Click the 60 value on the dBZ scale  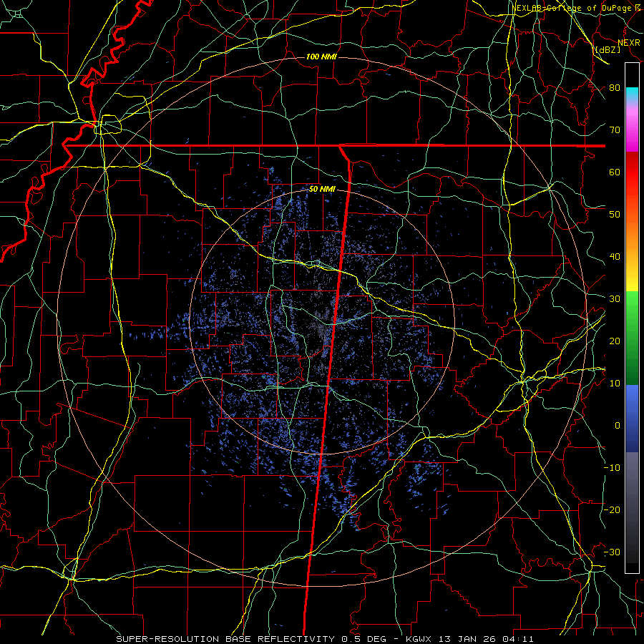coord(615,172)
